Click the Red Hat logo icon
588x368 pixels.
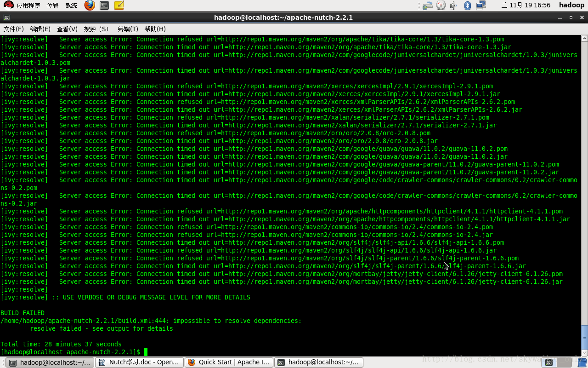pyautogui.click(x=8, y=6)
